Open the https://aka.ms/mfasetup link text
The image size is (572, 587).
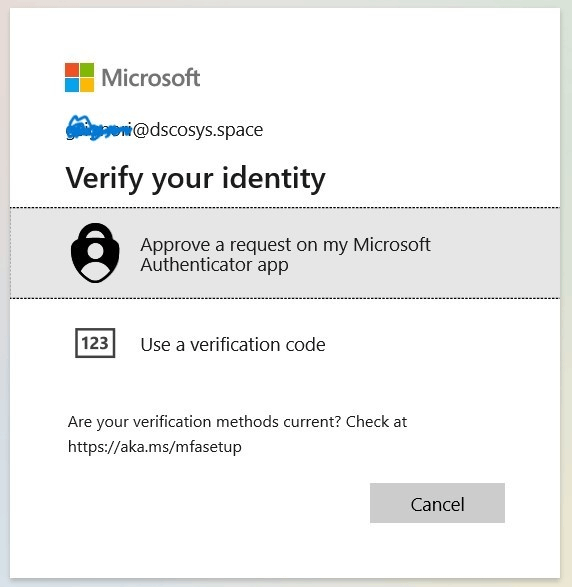[155, 447]
